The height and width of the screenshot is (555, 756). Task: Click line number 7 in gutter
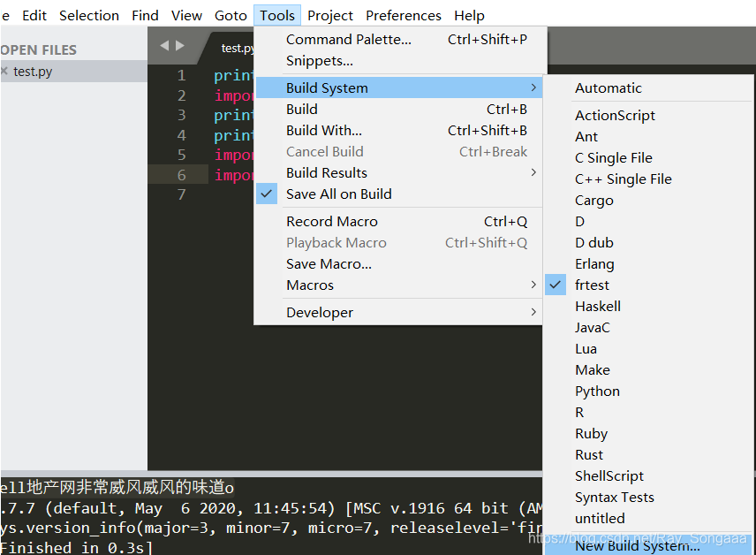[x=181, y=194]
